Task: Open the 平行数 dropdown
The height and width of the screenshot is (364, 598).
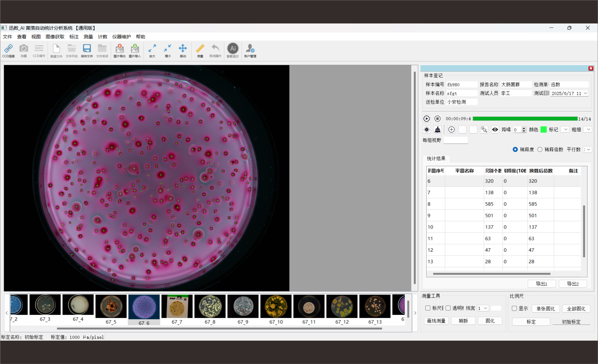Action: (587, 150)
